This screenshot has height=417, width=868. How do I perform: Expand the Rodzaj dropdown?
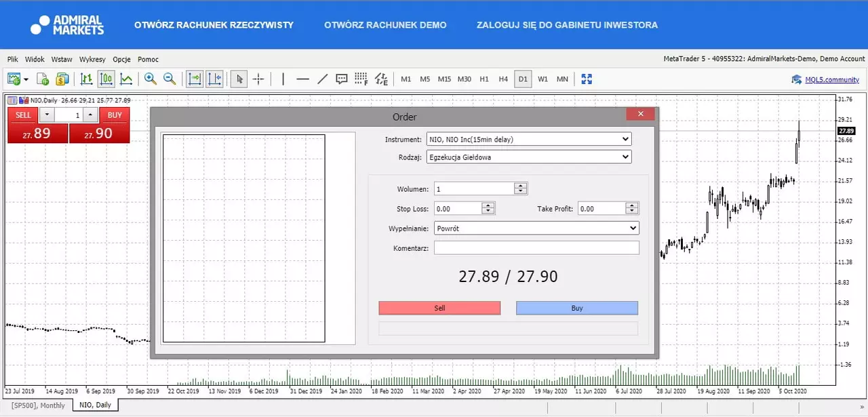coord(528,157)
